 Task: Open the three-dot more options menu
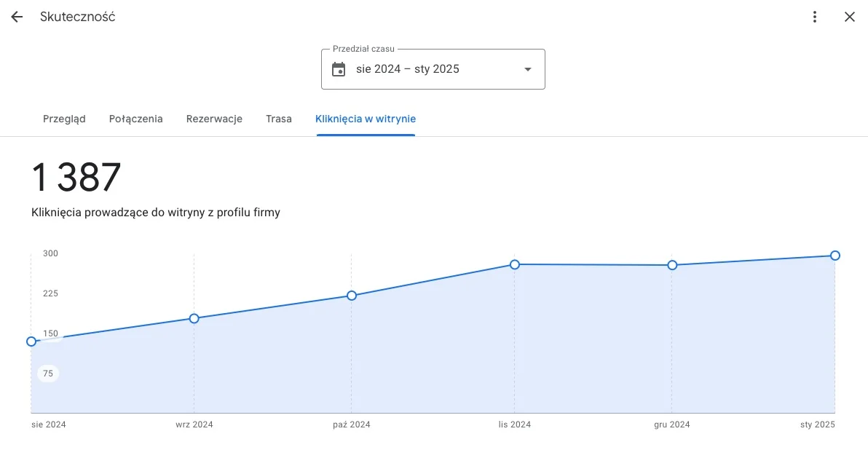pyautogui.click(x=815, y=17)
